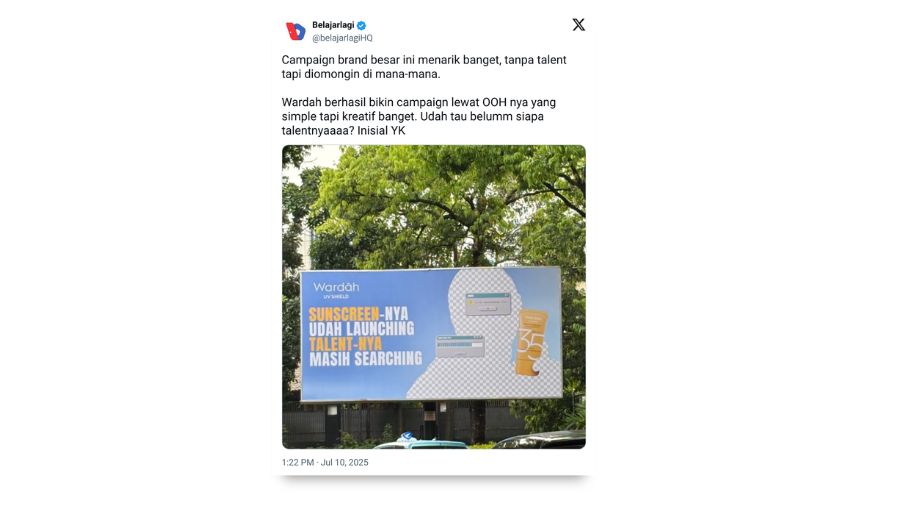The height and width of the screenshot is (506, 900).
Task: Click the tweet's first paragraph about campaign
Action: pyautogui.click(x=424, y=67)
